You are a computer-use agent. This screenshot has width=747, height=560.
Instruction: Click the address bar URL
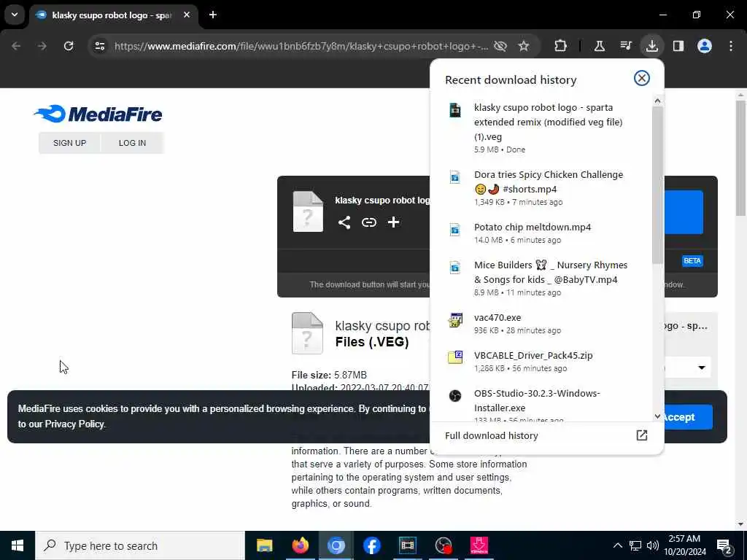[x=301, y=46]
